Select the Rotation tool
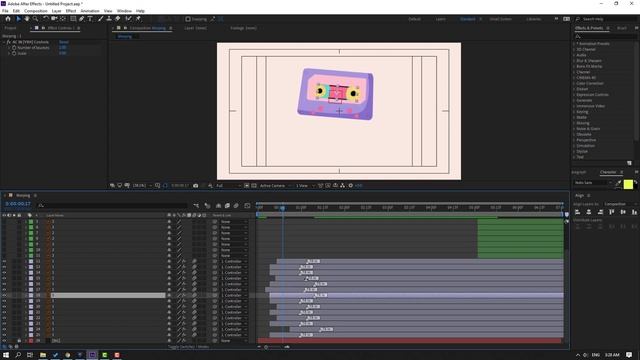The height and width of the screenshot is (360, 640). point(45,19)
